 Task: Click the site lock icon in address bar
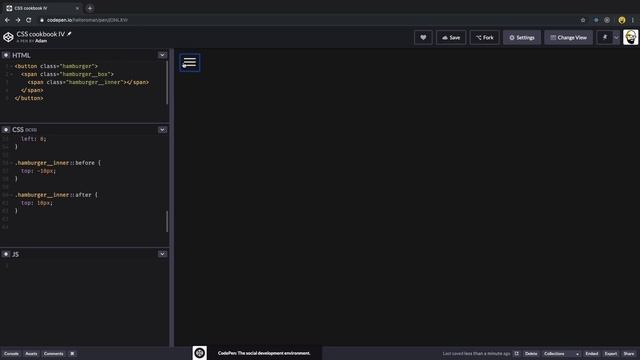(x=42, y=20)
